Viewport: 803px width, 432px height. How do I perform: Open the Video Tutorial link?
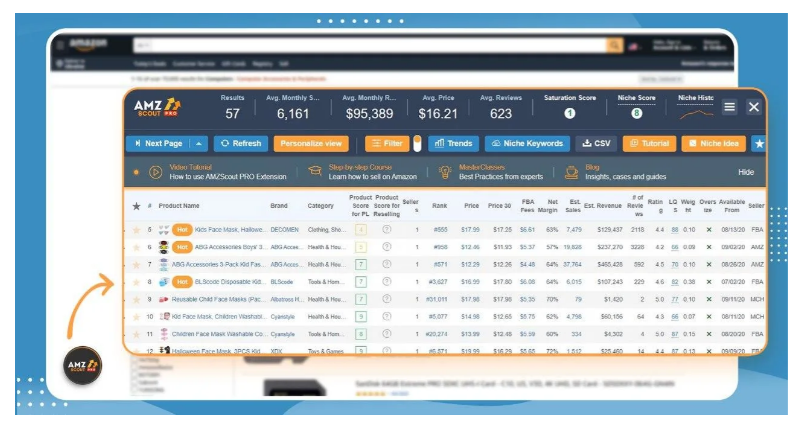(x=190, y=167)
